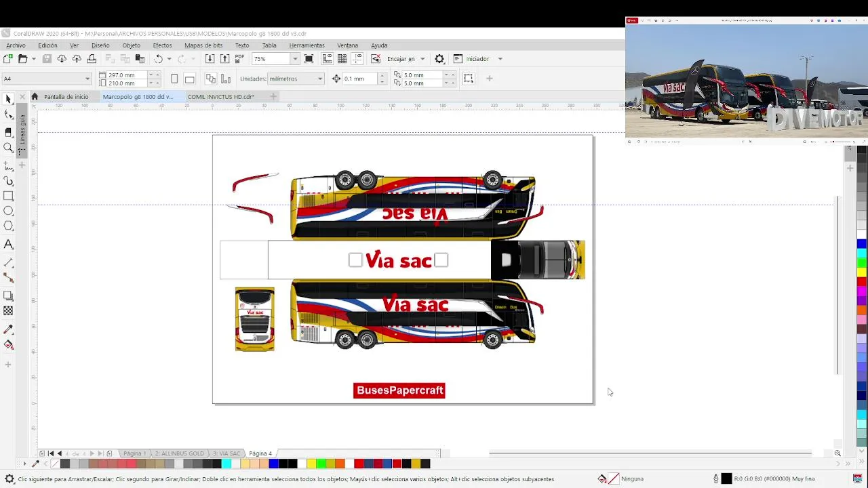
Task: Select the Crop tool in toolbox
Action: click(x=8, y=131)
